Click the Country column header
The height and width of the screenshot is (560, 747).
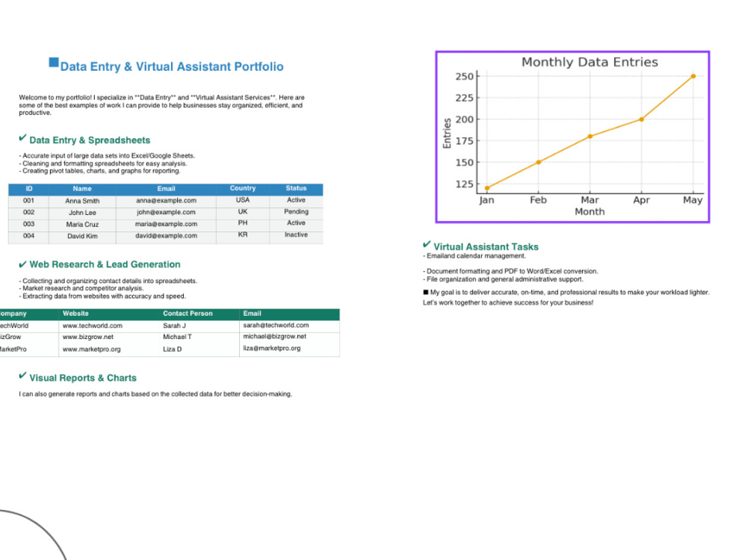click(x=243, y=188)
